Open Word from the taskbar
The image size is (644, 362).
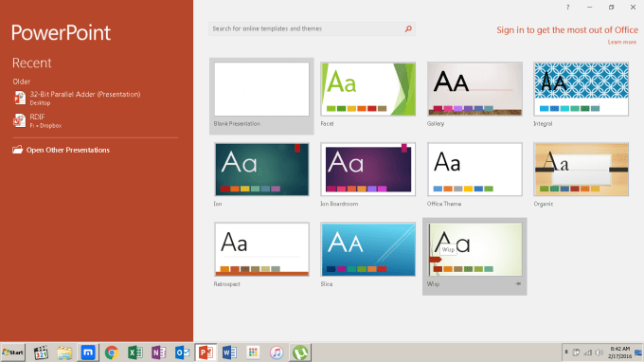click(229, 353)
